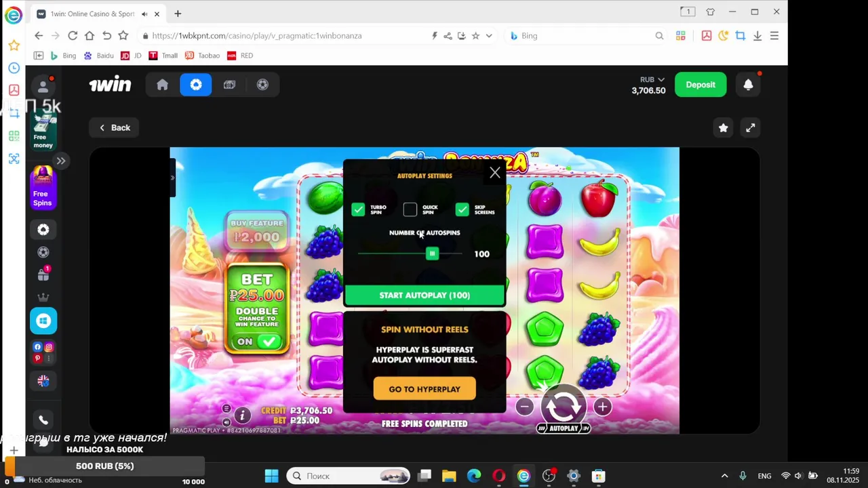The width and height of the screenshot is (868, 488).
Task: Enable Quick Spin checkbox
Action: coord(410,209)
